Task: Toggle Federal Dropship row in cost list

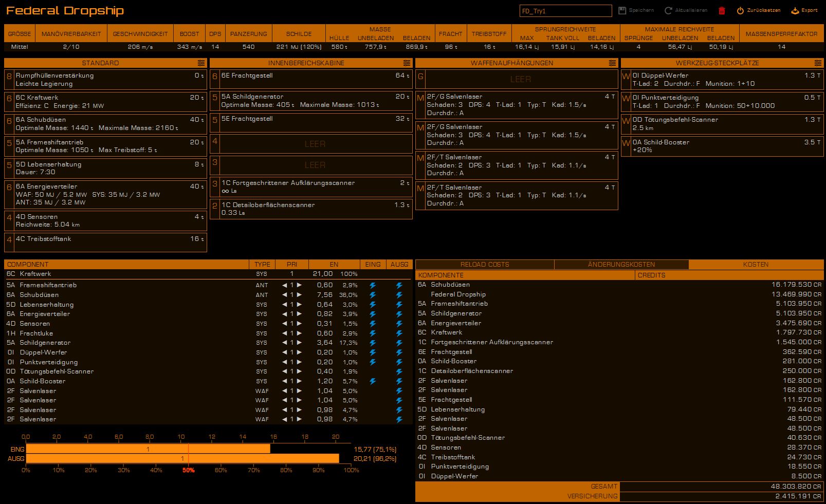Action: [x=619, y=294]
